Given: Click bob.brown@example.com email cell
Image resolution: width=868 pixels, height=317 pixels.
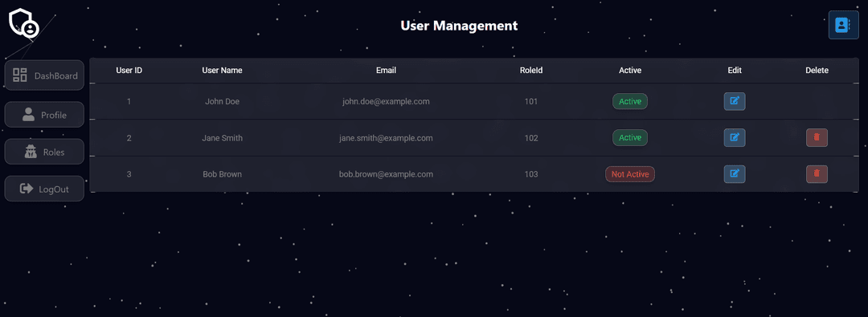Looking at the screenshot, I should pyautogui.click(x=386, y=173).
